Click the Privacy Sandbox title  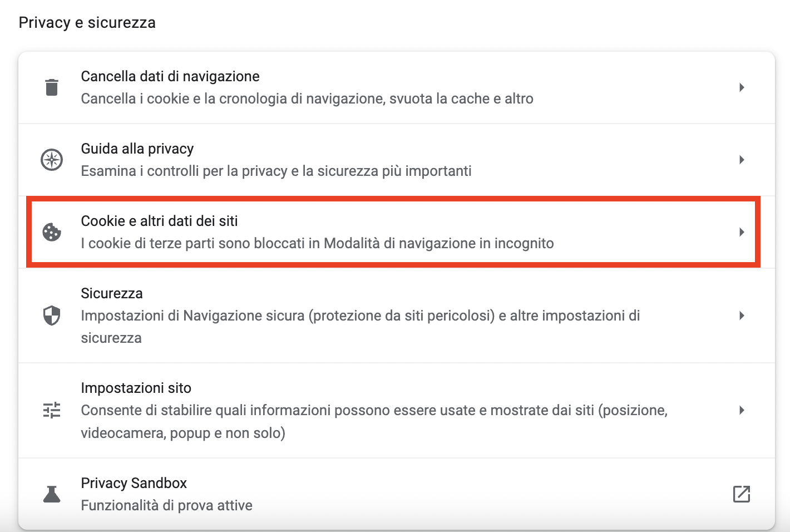(x=134, y=483)
